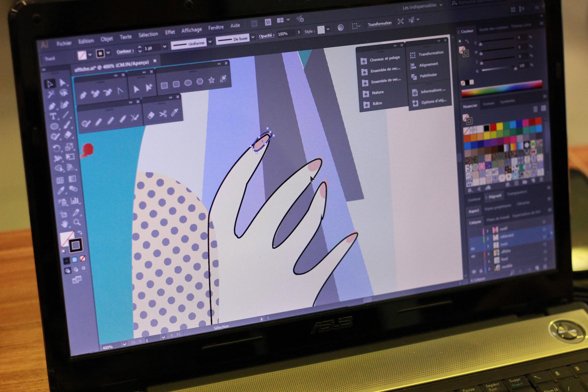Select the Star tool in floating panel
The height and width of the screenshot is (392, 588).
[211, 80]
